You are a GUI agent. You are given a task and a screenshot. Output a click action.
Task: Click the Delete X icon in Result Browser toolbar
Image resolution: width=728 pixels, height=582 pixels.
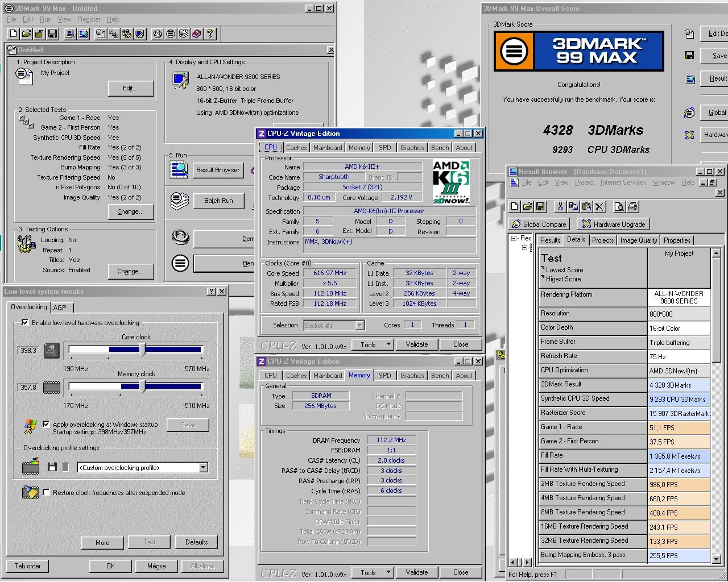[599, 206]
